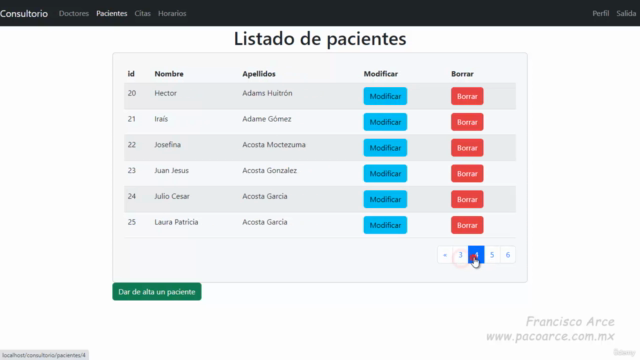Select surname Adame Gómez
Viewport: 640px width, 360px height.
click(267, 119)
